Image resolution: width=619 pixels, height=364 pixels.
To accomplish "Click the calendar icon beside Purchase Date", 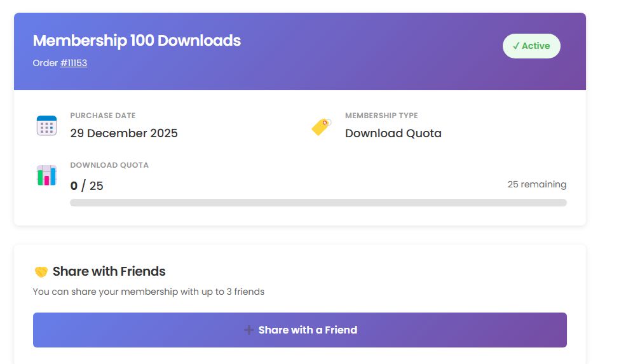I will [x=46, y=125].
